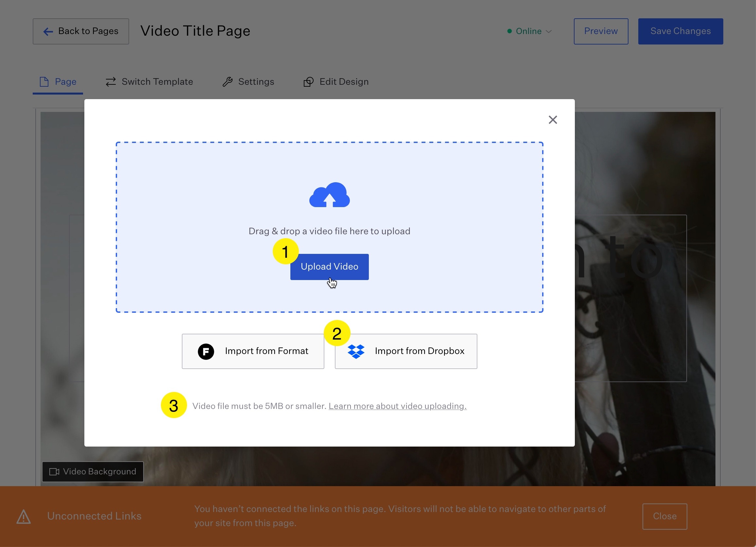Click the wrench icon beside Settings
756x547 pixels.
coord(227,82)
